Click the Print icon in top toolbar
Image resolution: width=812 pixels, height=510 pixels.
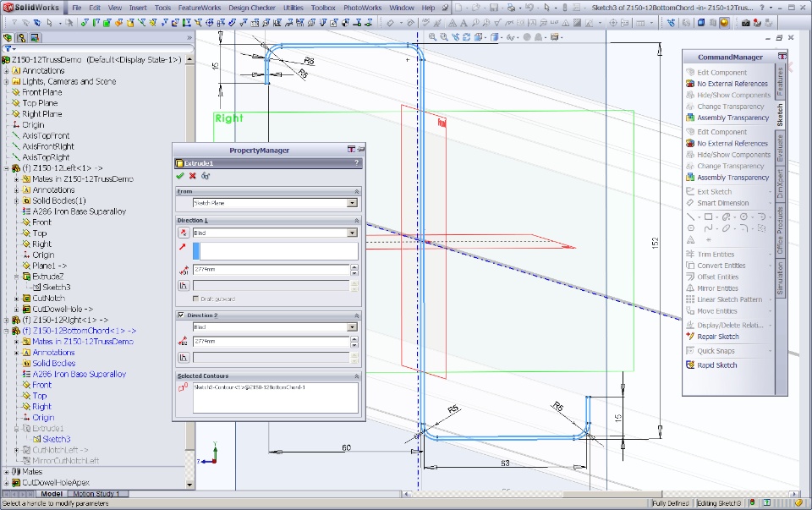tap(511, 8)
